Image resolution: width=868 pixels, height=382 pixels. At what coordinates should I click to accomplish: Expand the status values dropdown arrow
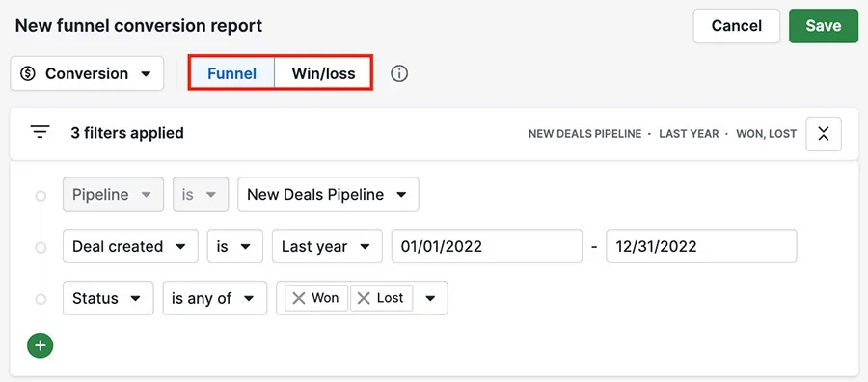(430, 298)
